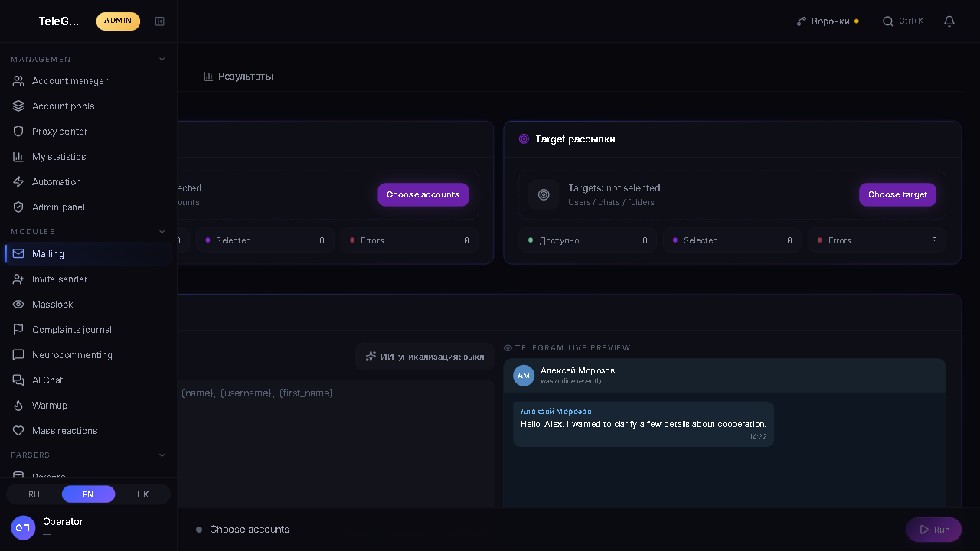Navigate to My statistics

(x=89, y=157)
